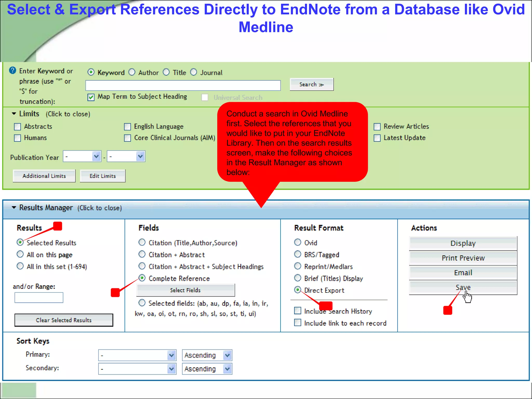Open the Publication Year start dropdown
The width and height of the screenshot is (532, 399).
(x=82, y=156)
